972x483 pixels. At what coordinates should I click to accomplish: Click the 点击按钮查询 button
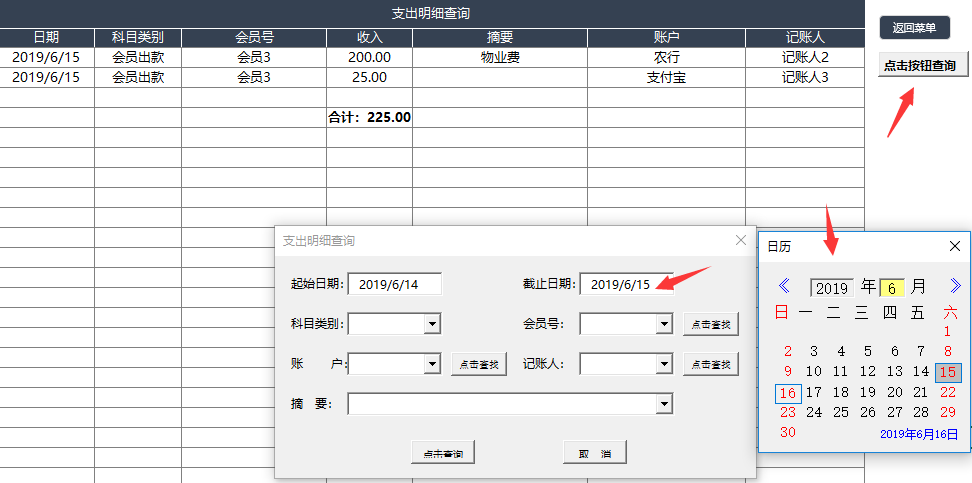[x=923, y=65]
